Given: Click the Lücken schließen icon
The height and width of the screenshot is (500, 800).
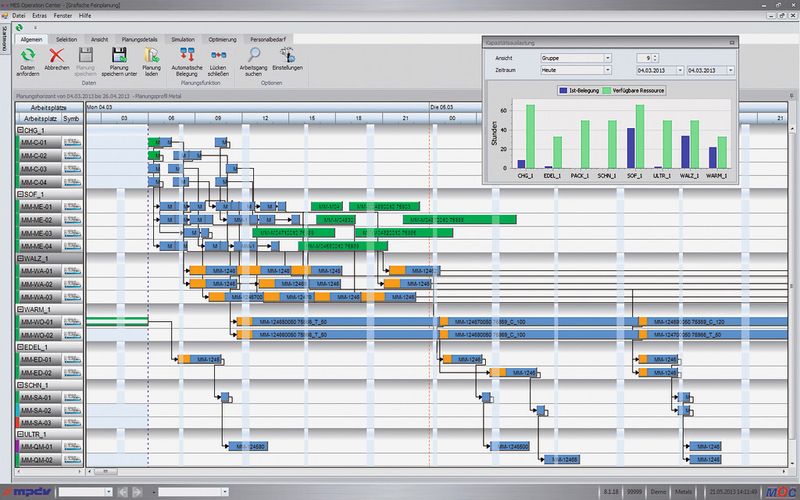Looking at the screenshot, I should [218, 55].
